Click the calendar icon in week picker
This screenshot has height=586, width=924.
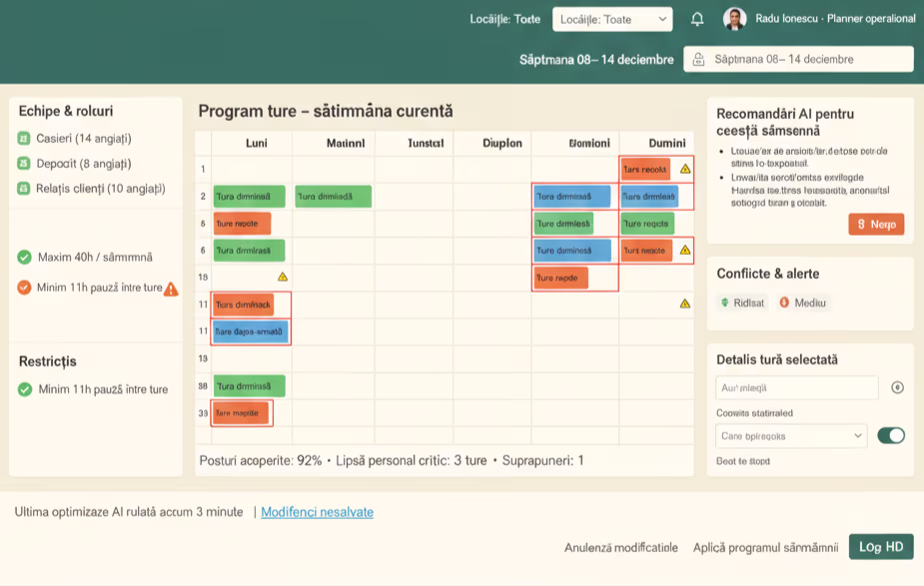pos(698,59)
